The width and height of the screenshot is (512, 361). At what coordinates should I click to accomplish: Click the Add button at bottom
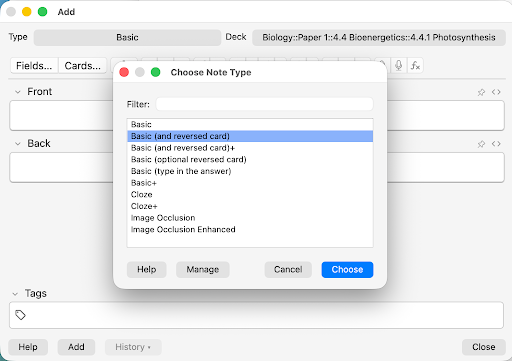coord(76,347)
